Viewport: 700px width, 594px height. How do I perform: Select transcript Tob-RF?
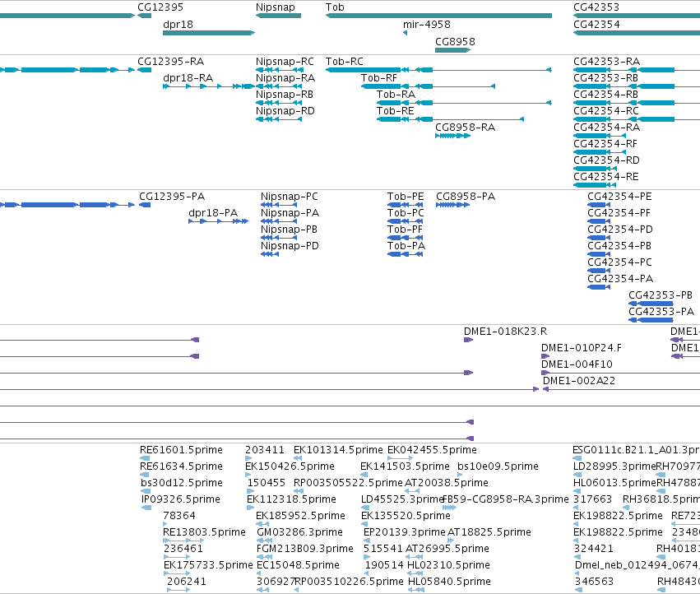428,86
